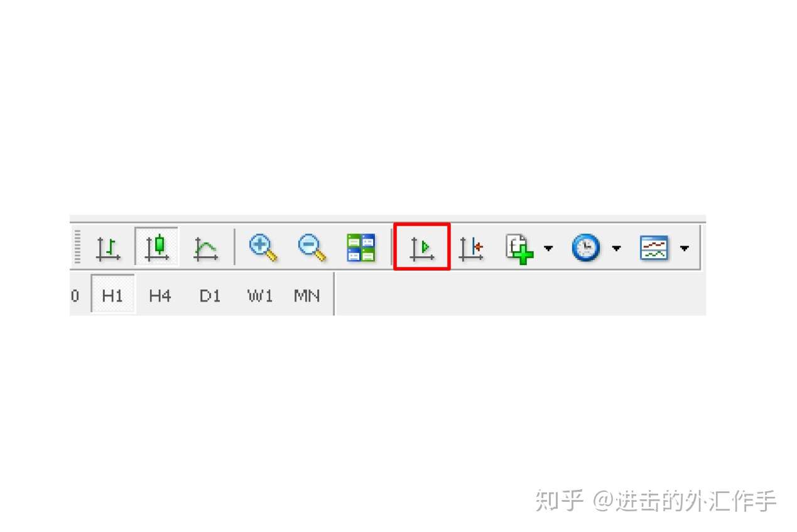Expand the arrow next to indicators icon
This screenshot has width=797, height=532.
click(548, 249)
